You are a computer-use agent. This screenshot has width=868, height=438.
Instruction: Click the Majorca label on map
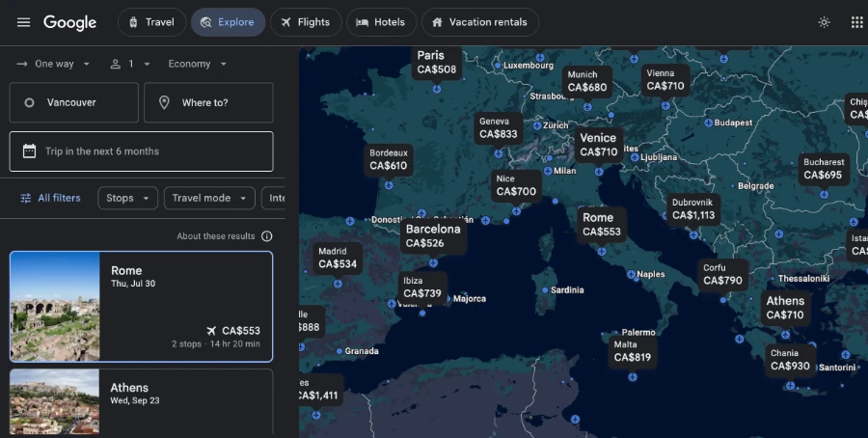click(x=470, y=299)
